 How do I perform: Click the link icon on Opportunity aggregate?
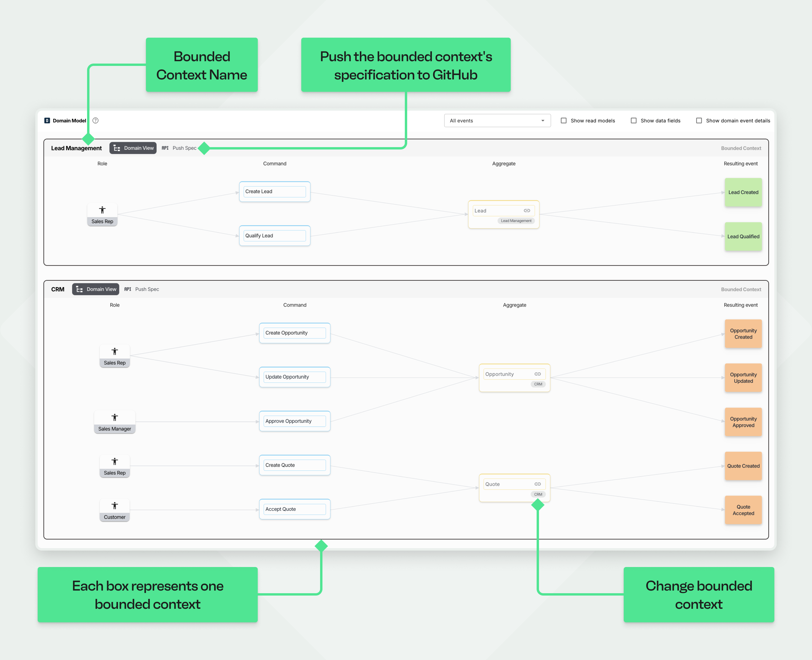coord(538,374)
